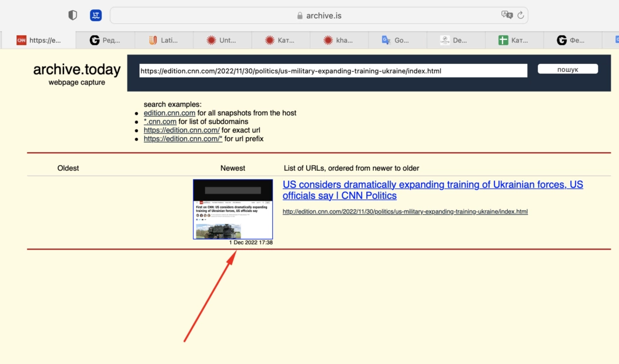
Task: Select the Unt... tab
Action: point(222,40)
